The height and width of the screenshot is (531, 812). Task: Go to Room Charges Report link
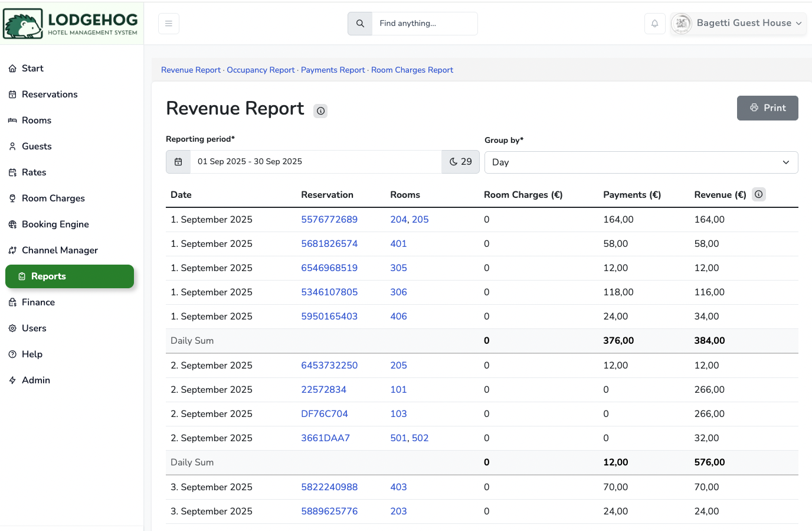coord(412,70)
